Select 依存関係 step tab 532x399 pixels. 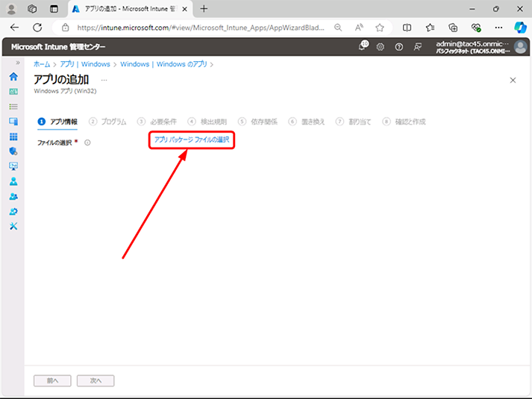pyautogui.click(x=257, y=122)
